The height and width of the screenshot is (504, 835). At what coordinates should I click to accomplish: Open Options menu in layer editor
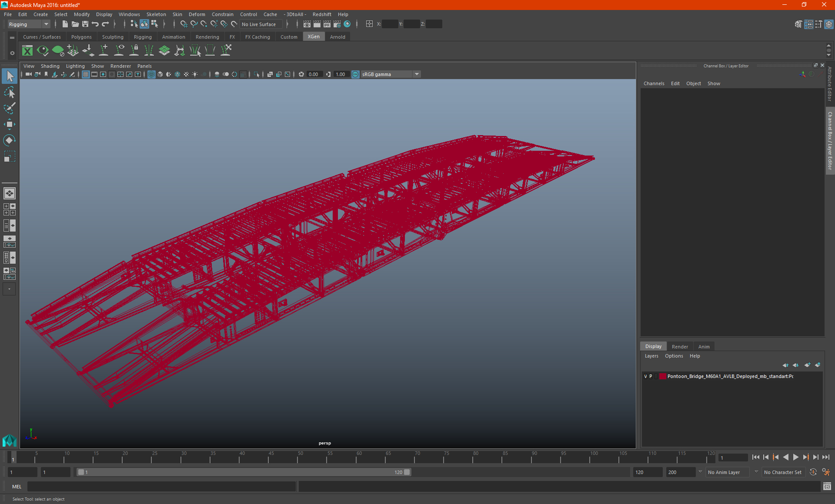[674, 356]
